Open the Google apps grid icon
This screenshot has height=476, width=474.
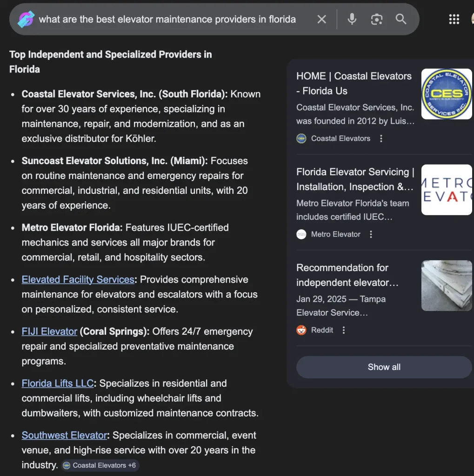[x=454, y=19]
